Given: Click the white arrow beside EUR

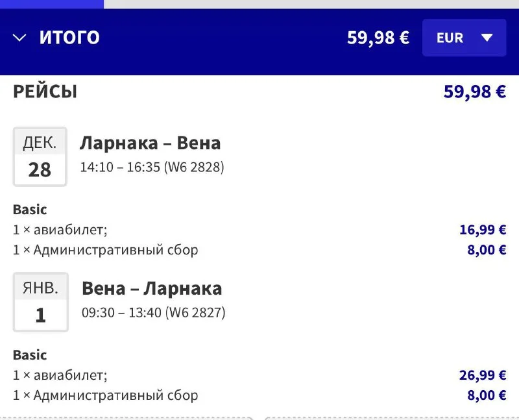Looking at the screenshot, I should tap(487, 38).
